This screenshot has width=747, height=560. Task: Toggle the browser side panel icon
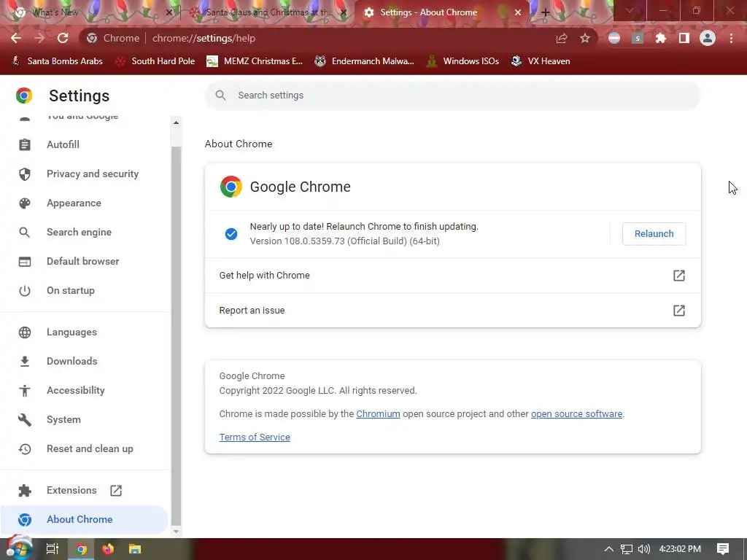[684, 38]
